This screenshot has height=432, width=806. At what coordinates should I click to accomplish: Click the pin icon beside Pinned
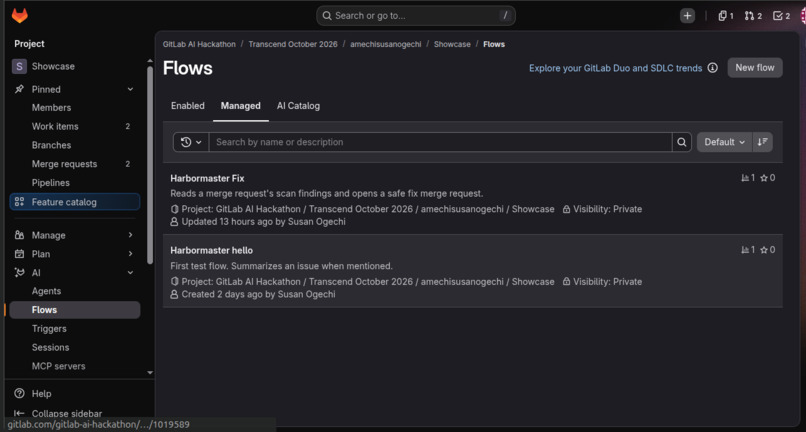click(19, 89)
